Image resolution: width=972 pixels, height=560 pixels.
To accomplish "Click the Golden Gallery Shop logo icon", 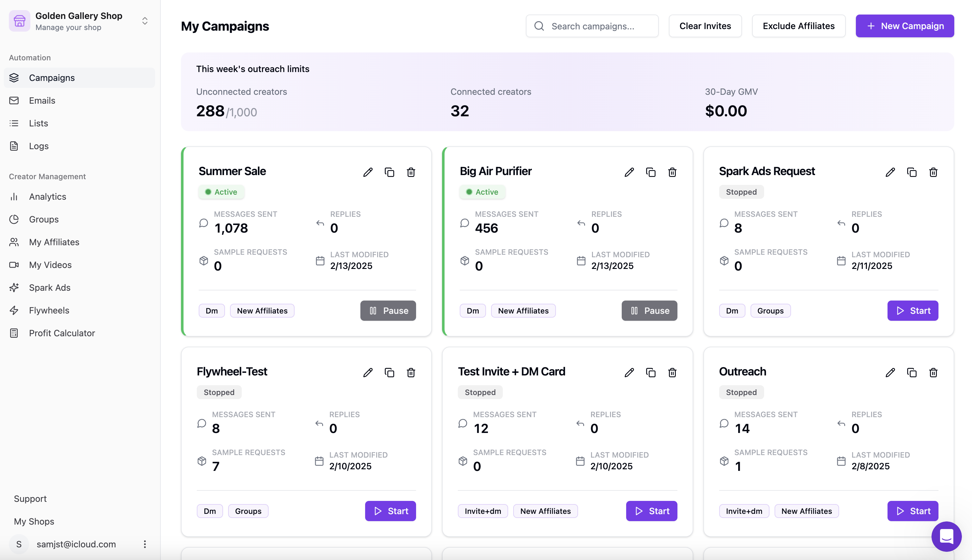I will tap(20, 21).
